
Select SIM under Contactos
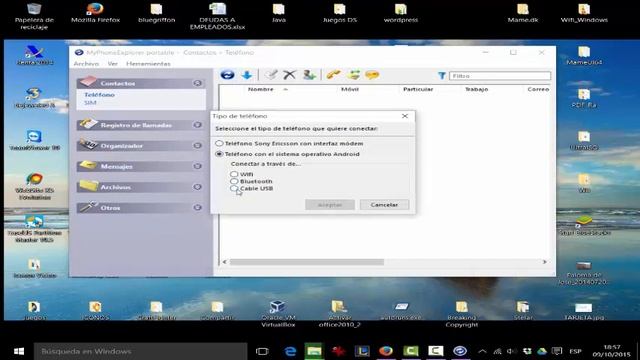pyautogui.click(x=90, y=103)
